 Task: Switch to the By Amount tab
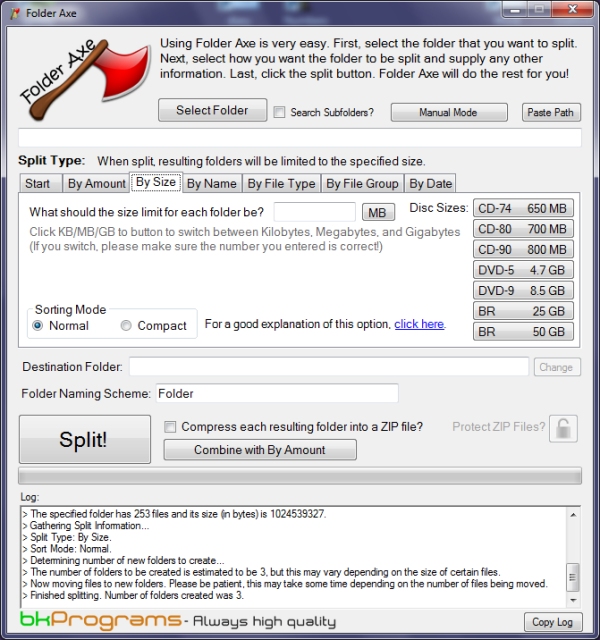tap(96, 184)
